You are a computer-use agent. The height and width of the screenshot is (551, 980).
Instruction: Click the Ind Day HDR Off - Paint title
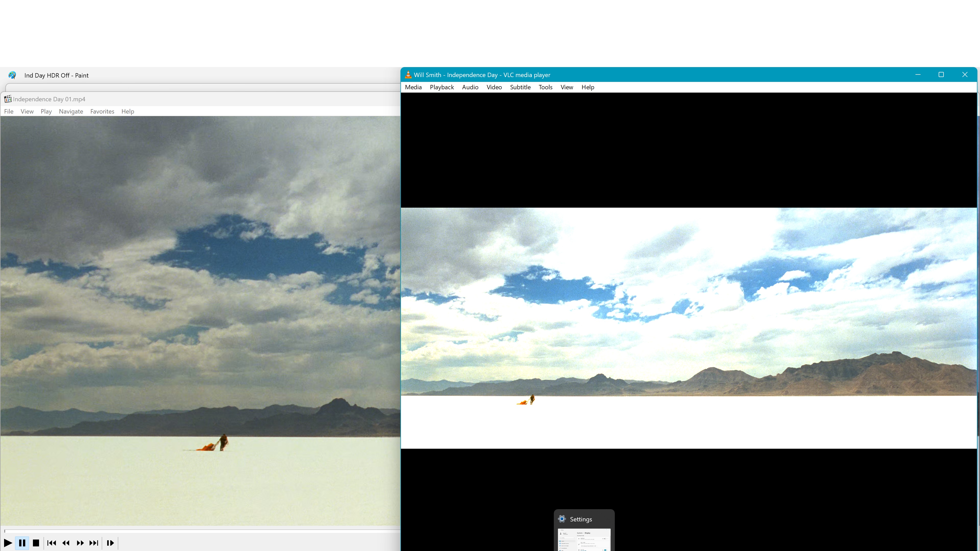pos(56,75)
